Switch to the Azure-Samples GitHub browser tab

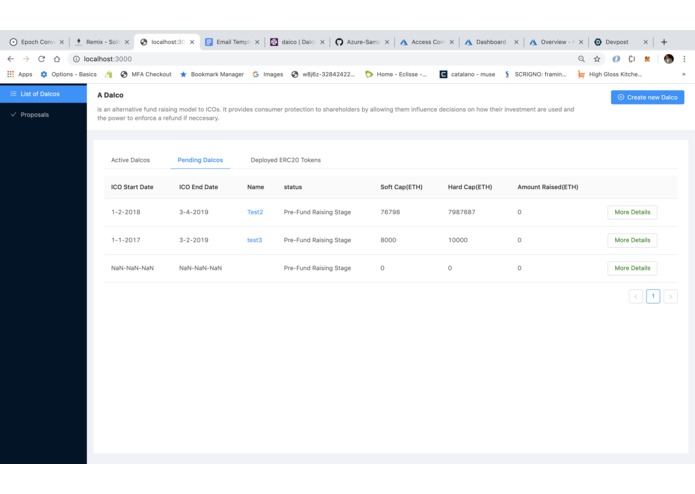[x=362, y=42]
